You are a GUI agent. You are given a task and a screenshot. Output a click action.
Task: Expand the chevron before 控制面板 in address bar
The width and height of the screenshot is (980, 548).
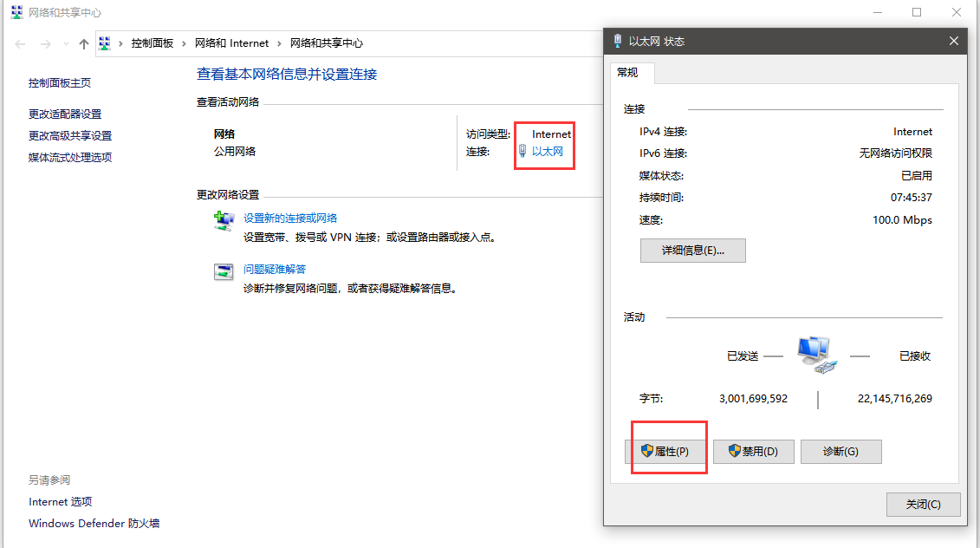[120, 44]
